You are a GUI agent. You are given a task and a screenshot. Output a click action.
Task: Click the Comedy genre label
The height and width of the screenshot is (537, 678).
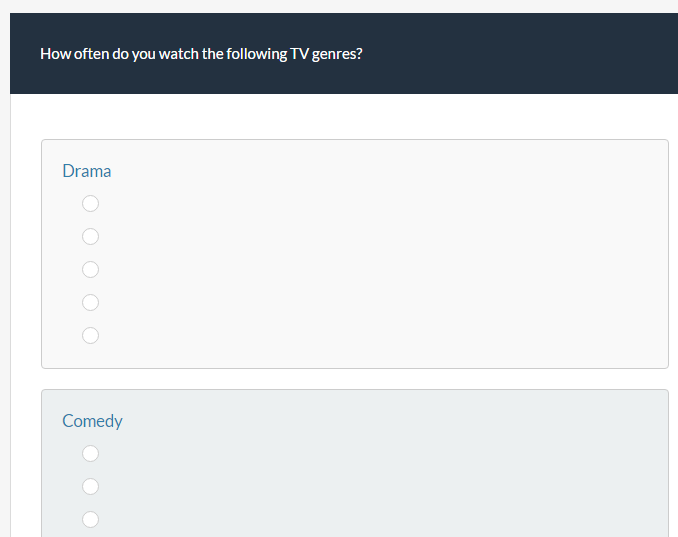click(92, 421)
